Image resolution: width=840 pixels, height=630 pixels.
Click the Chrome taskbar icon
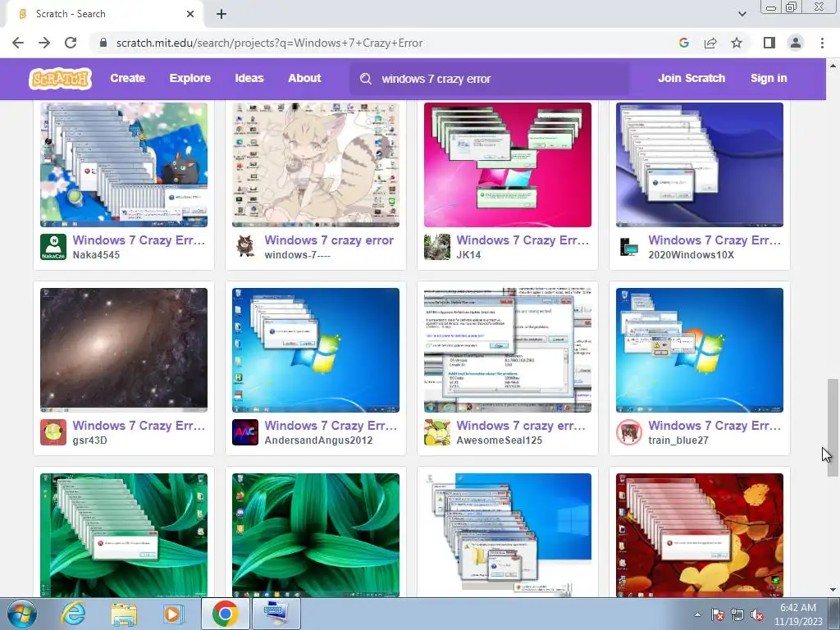coord(225,614)
